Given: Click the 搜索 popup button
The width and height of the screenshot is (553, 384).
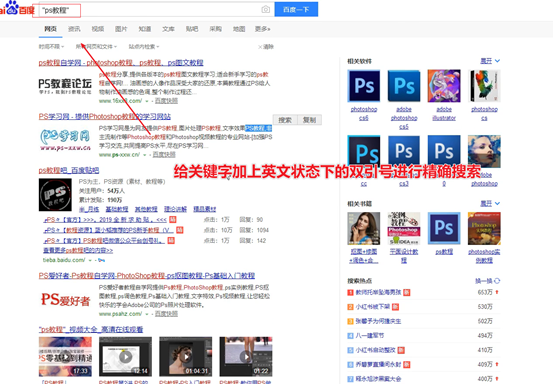Looking at the screenshot, I should pos(285,120).
